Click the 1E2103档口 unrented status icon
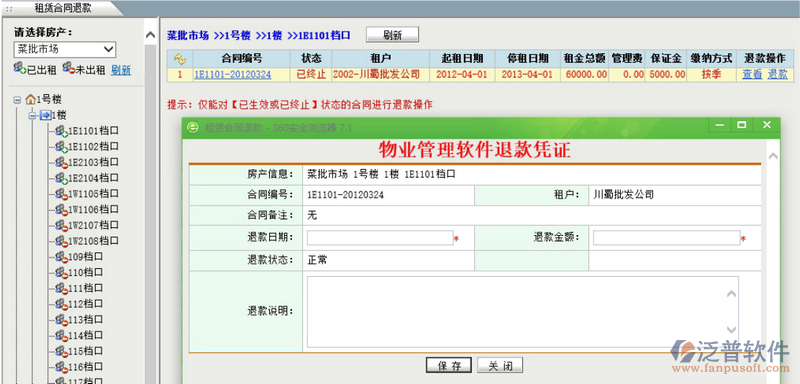Image resolution: width=800 pixels, height=384 pixels. (x=61, y=163)
